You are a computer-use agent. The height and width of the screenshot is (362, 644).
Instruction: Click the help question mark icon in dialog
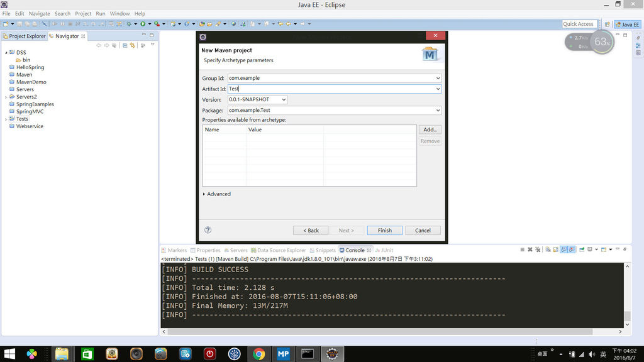[x=208, y=230]
